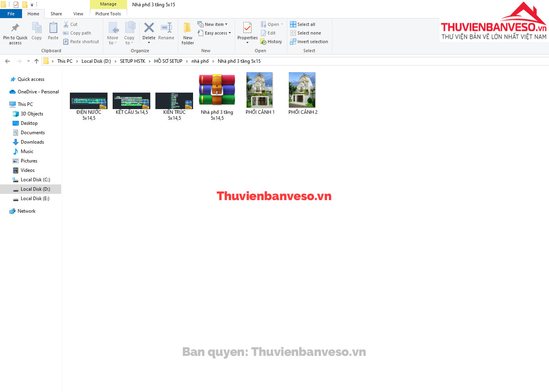
Task: Select the Nhà phố 3 tầng RAR archive
Action: click(x=217, y=90)
